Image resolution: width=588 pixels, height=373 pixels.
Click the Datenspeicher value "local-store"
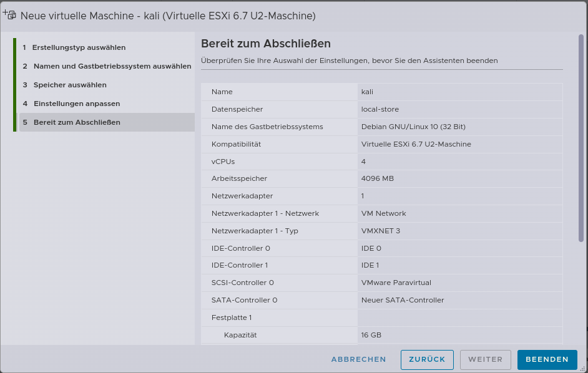381,109
